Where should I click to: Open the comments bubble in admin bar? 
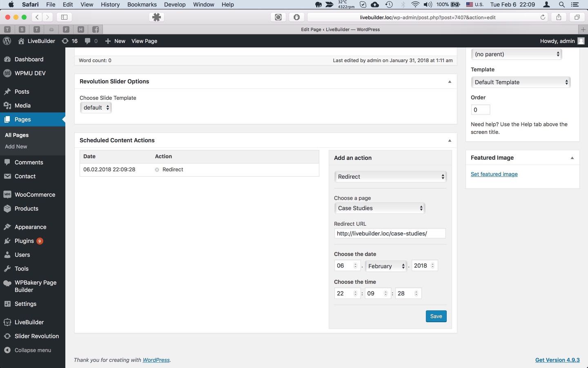pos(91,41)
